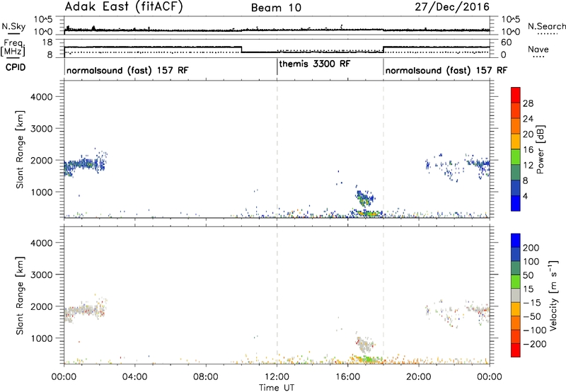Click the '12:00' time axis label
Image resolution: width=566 pixels, height=392 pixels.
click(x=277, y=377)
